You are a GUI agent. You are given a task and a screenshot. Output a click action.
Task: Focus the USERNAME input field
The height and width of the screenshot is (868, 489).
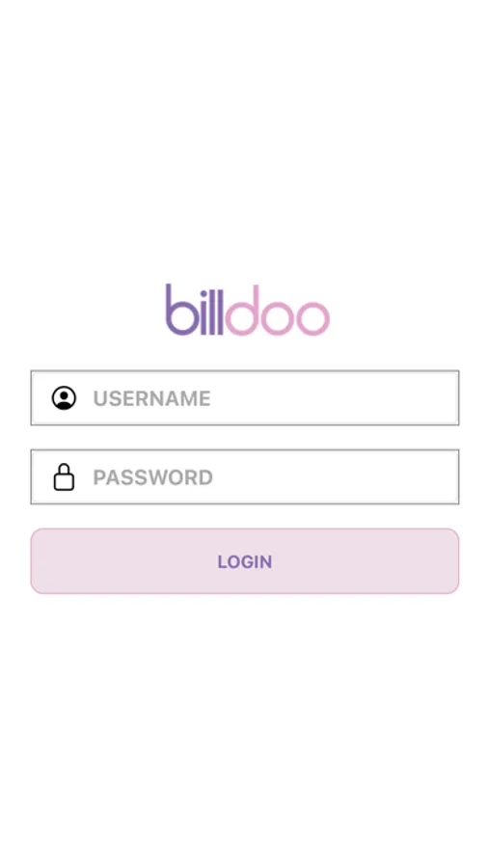245,398
